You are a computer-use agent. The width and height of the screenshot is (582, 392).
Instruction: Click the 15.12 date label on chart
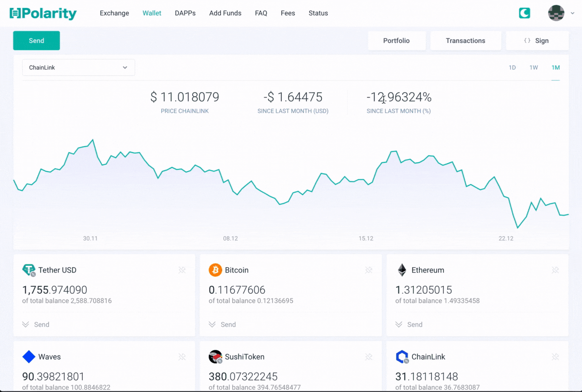click(366, 238)
